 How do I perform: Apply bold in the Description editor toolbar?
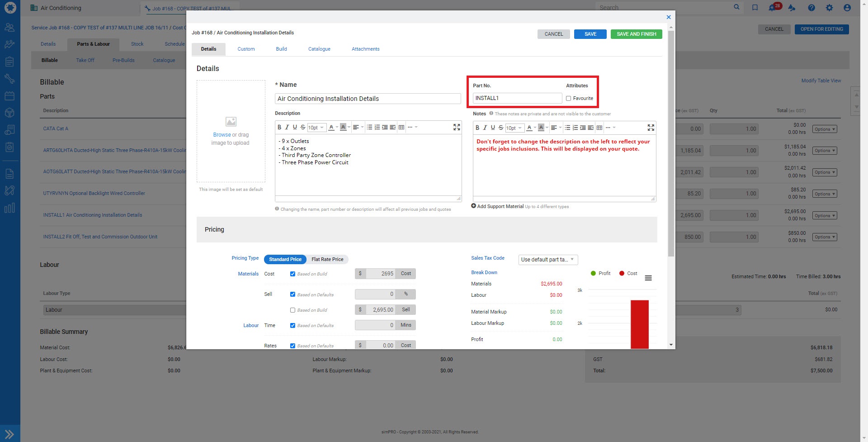click(279, 128)
